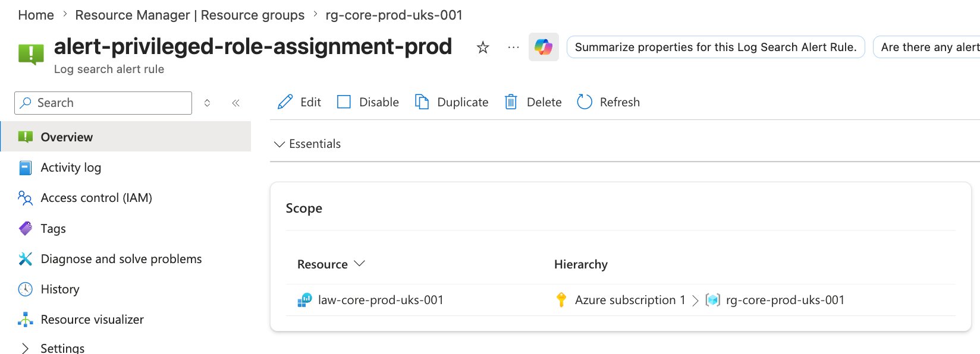This screenshot has width=980, height=354.
Task: Click the alert-privileged-role-assignment-prod title
Action: pos(253,46)
